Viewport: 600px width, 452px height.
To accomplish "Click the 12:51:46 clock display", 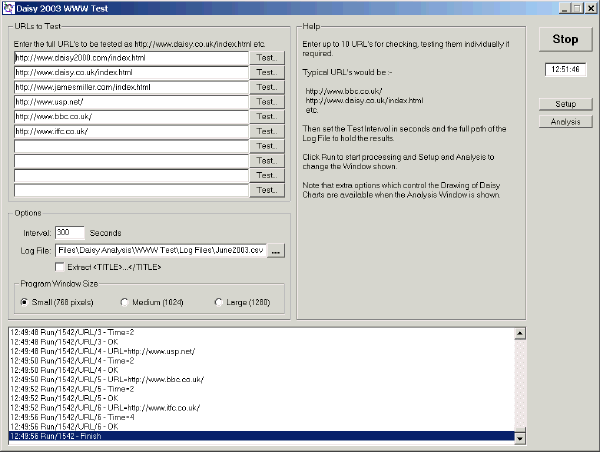I will point(565,69).
